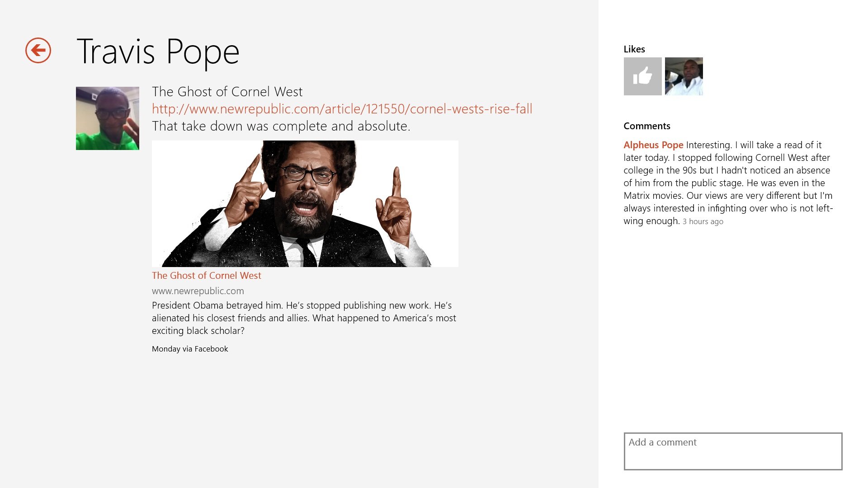Open commenter Alpheus Pope's profile
Viewport: 868px width, 488px height.
tap(653, 145)
